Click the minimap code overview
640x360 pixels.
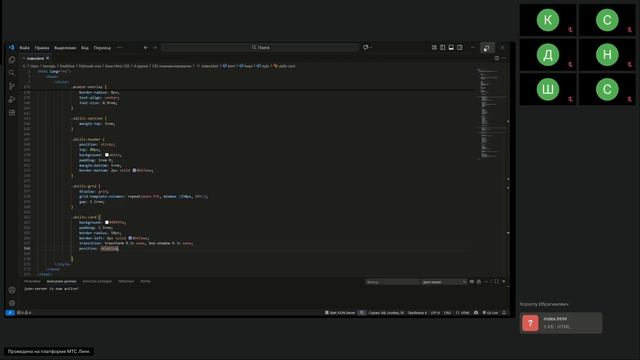tap(490, 114)
